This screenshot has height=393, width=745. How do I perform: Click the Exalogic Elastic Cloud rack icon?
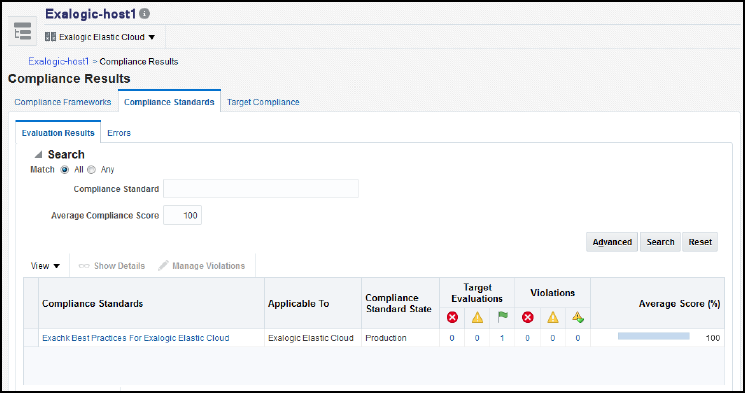50,37
